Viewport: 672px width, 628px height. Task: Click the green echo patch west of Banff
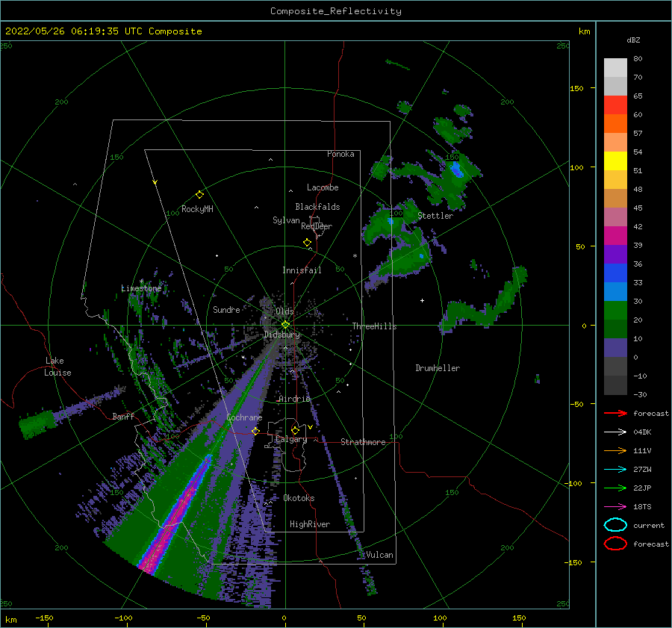coord(38,423)
